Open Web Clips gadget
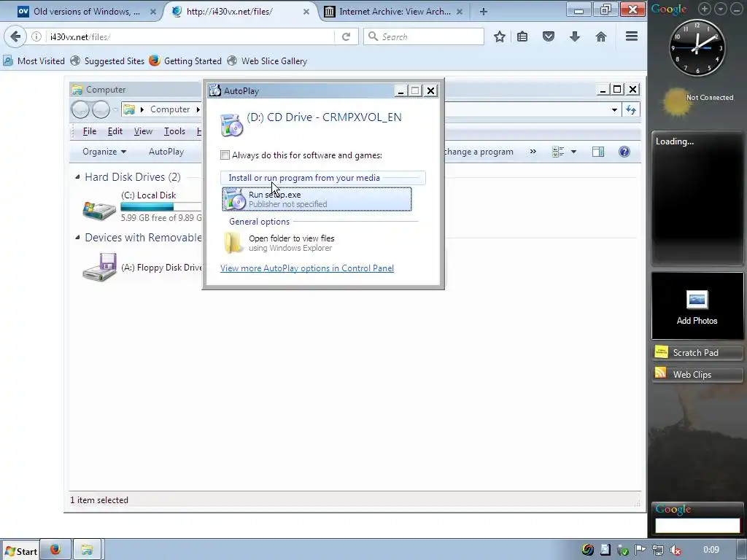The height and width of the screenshot is (560, 747). 697,374
